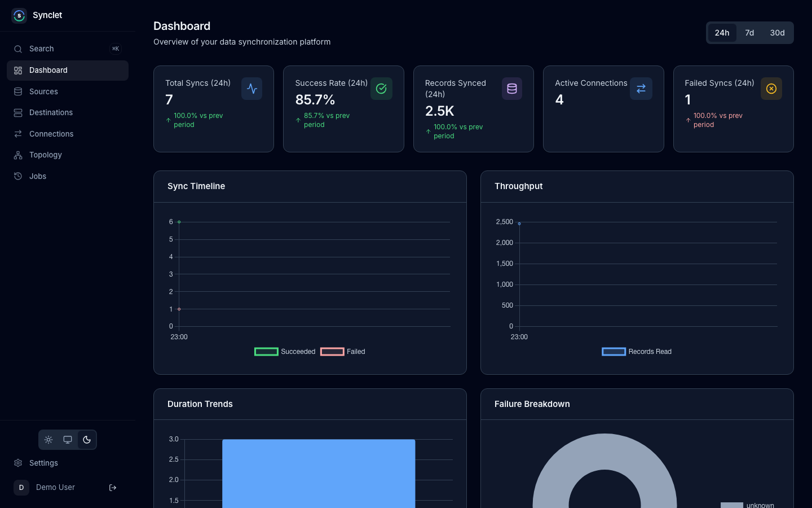Open the Sources page
The height and width of the screenshot is (508, 812).
point(68,91)
